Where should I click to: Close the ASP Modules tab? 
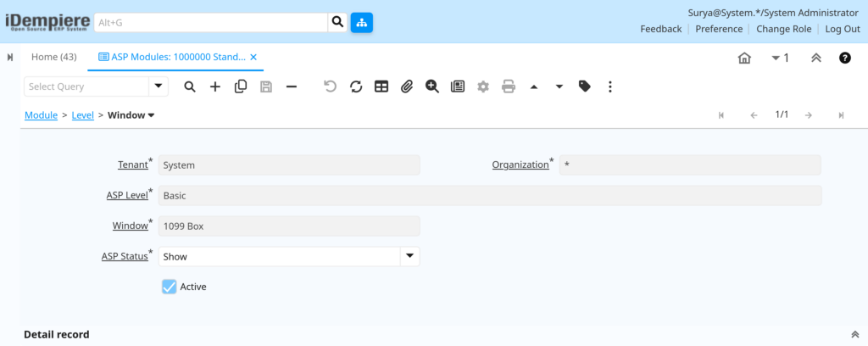coord(253,57)
